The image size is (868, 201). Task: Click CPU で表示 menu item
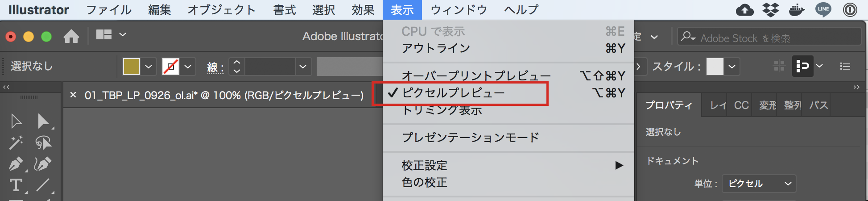point(508,31)
